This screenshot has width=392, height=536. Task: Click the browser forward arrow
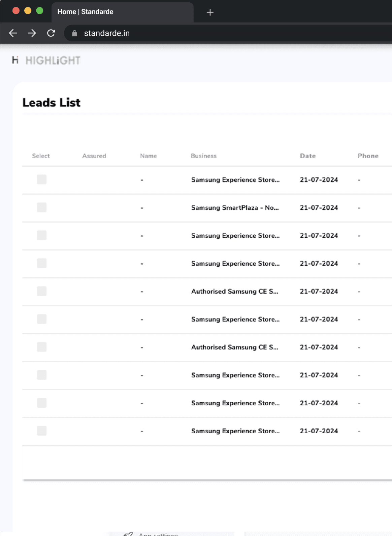tap(32, 33)
